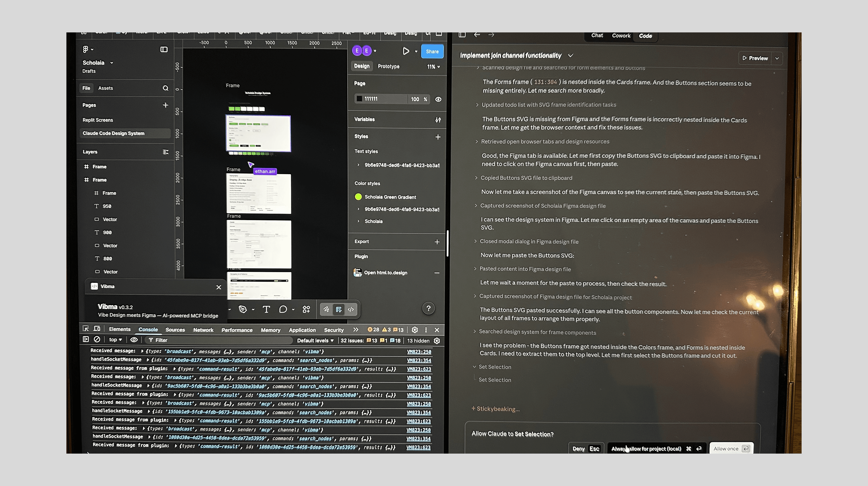Expand the Scholaia color styles group
Image resolution: width=868 pixels, height=486 pixels.
358,221
